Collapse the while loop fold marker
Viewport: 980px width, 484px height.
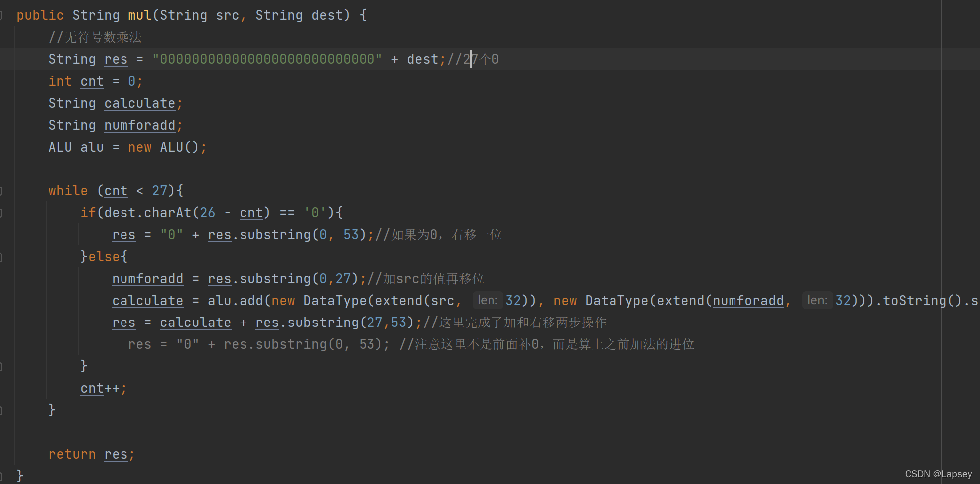1,191
